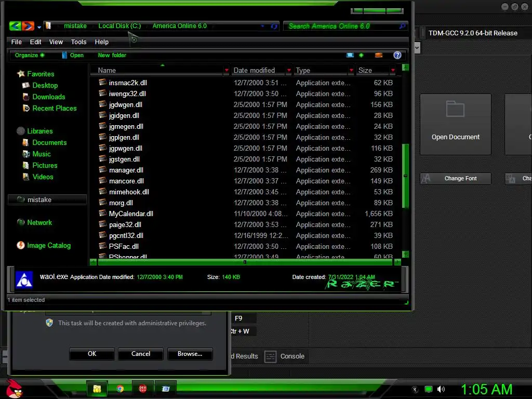Select the file paige32.dll
532x399 pixels.
coord(125,224)
